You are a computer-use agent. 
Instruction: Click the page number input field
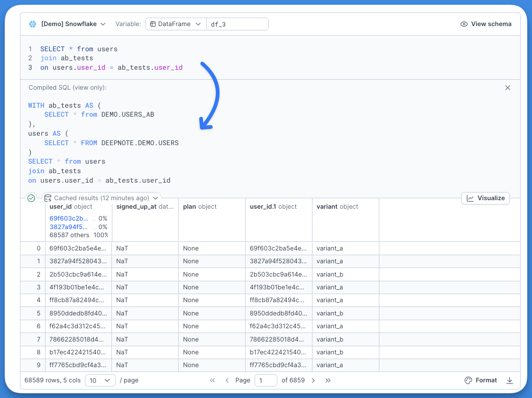[266, 380]
